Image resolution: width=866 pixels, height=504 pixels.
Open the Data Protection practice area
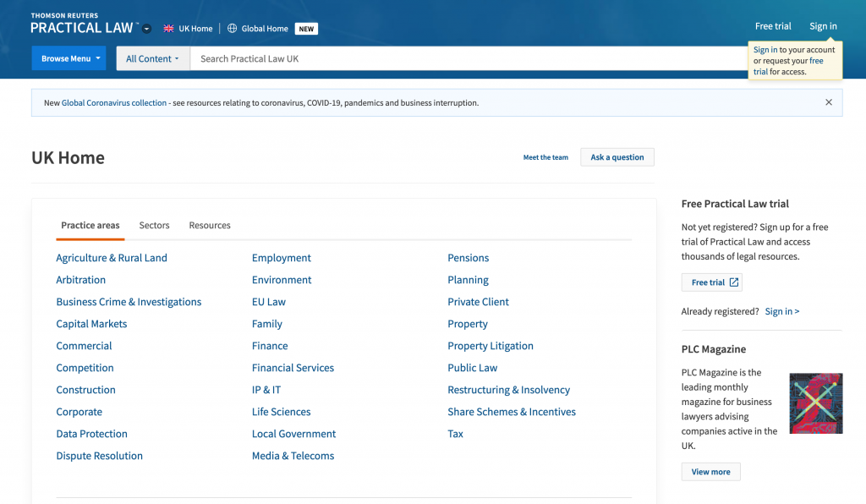point(92,434)
